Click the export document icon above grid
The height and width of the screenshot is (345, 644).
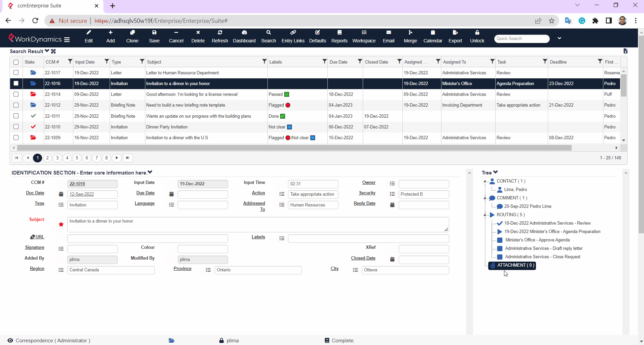(625, 51)
